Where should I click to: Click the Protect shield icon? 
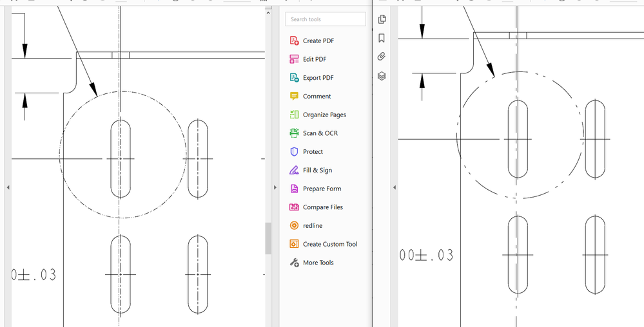point(294,152)
